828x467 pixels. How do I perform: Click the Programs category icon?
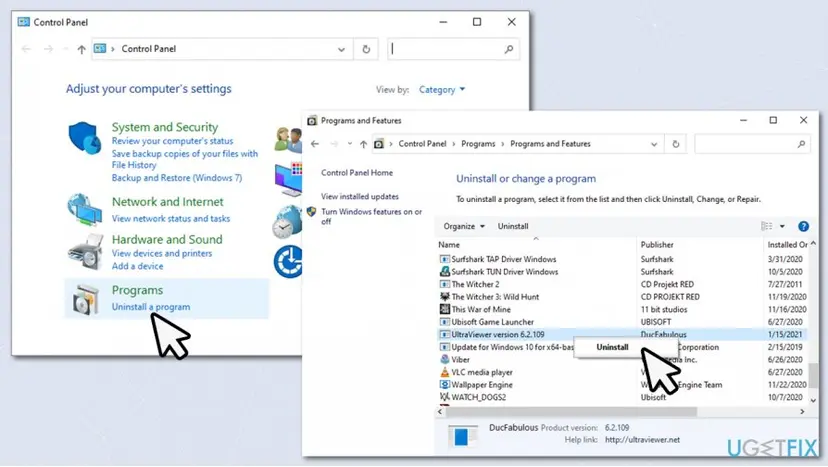86,300
